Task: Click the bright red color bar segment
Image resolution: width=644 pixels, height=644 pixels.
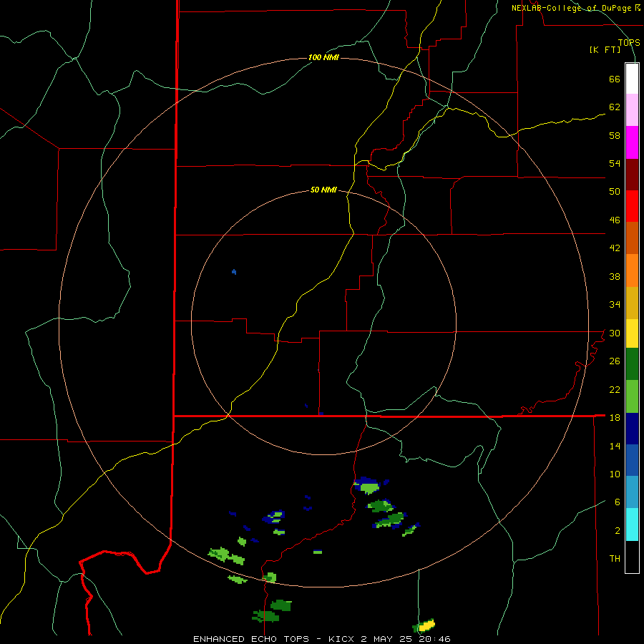Action: point(632,206)
